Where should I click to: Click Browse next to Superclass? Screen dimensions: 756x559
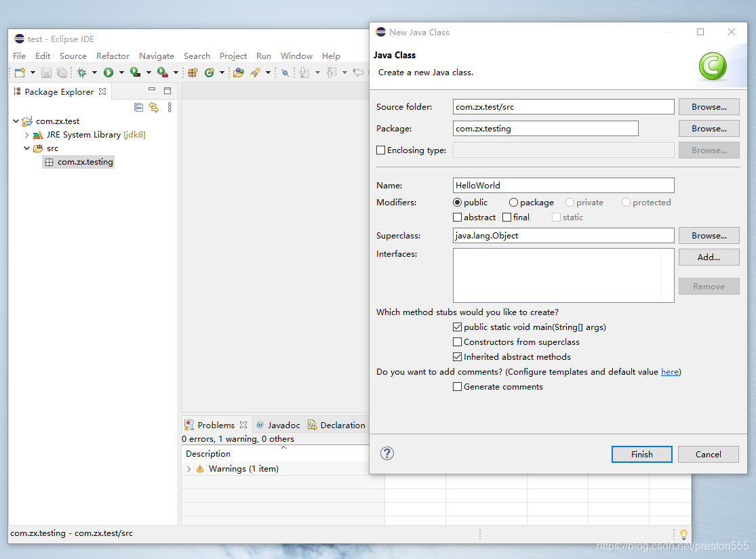(709, 236)
